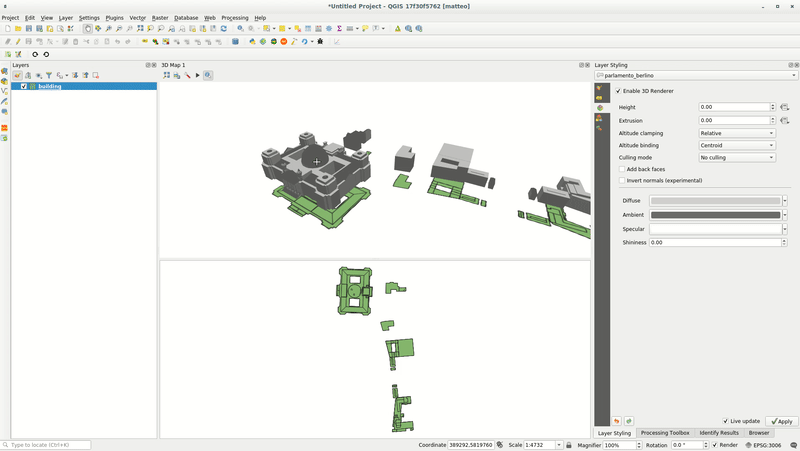
Task: Open the Vector menu
Action: [137, 18]
